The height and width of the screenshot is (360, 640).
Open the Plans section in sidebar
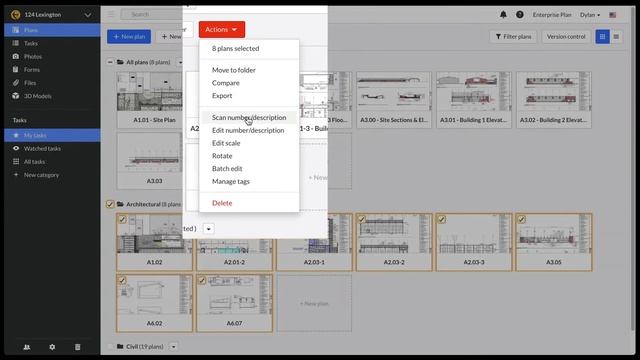point(52,30)
